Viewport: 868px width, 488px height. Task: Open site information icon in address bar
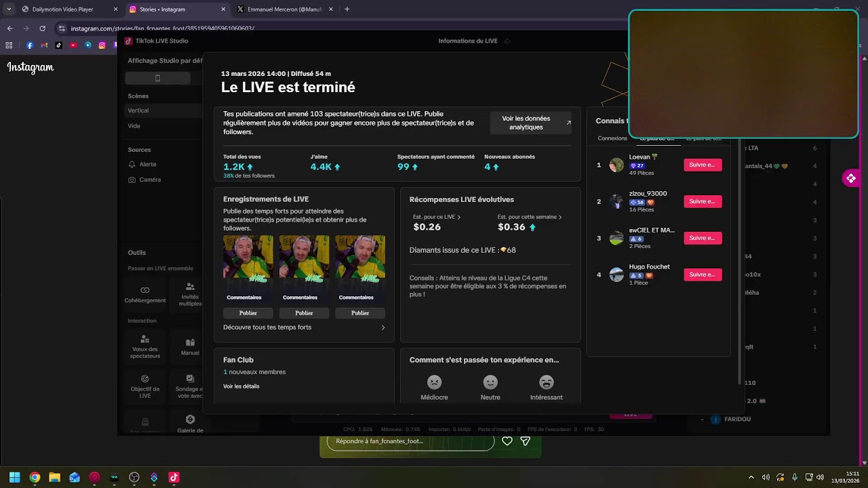click(62, 28)
